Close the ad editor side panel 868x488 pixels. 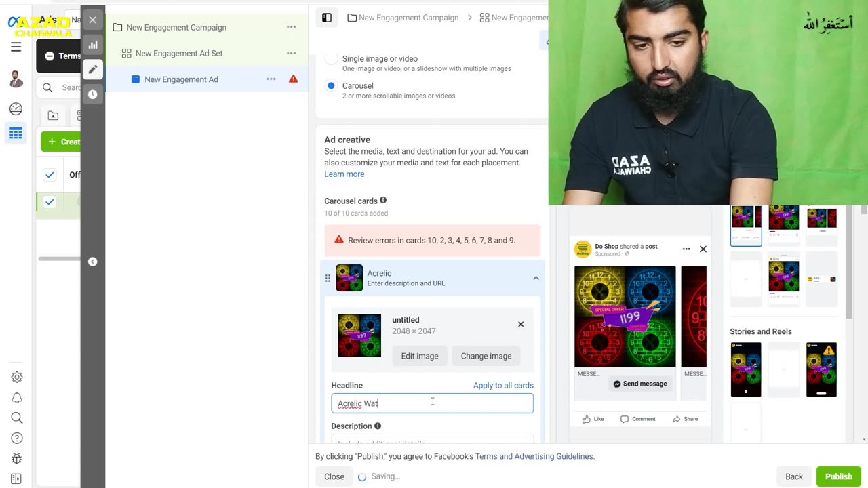click(x=93, y=20)
